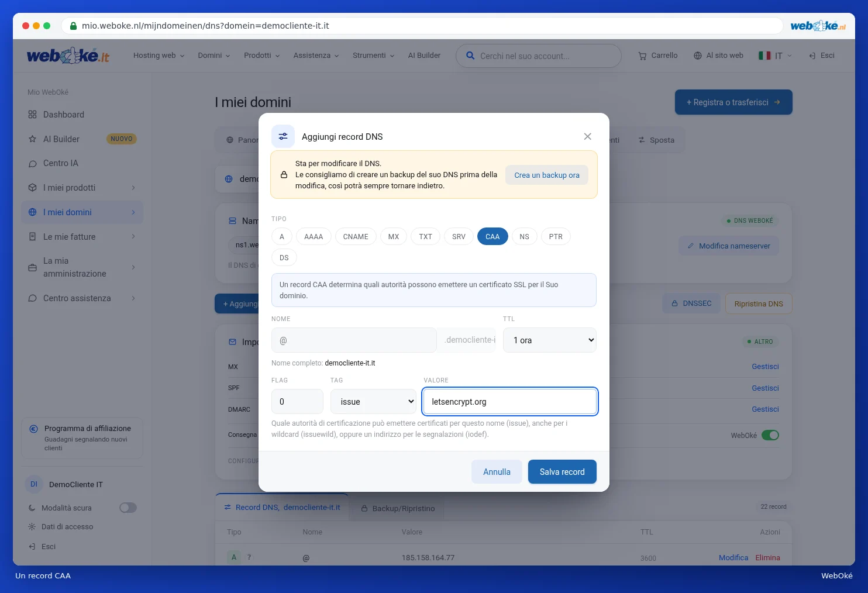Image resolution: width=868 pixels, height=593 pixels.
Task: Toggle the Modalità scura switch
Action: coord(128,508)
